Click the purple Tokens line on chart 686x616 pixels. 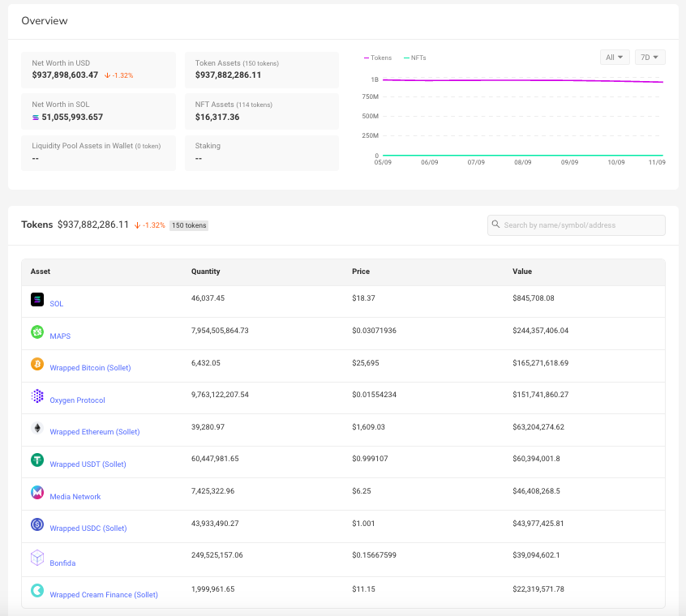[x=519, y=80]
